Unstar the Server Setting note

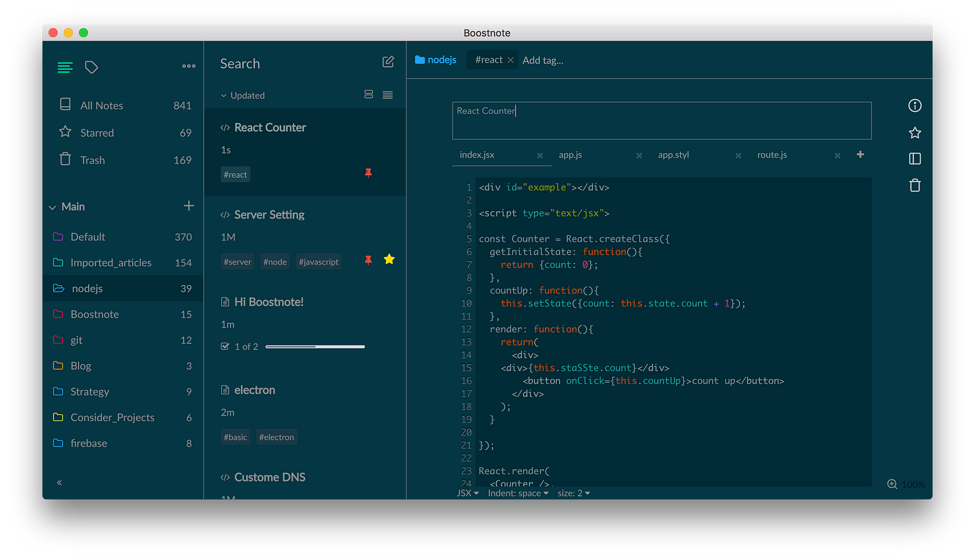[389, 260]
